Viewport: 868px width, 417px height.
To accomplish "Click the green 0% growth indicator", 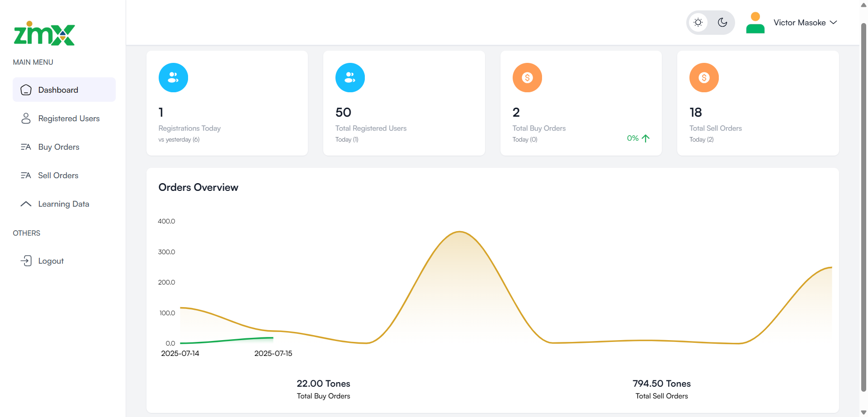I will pyautogui.click(x=637, y=138).
